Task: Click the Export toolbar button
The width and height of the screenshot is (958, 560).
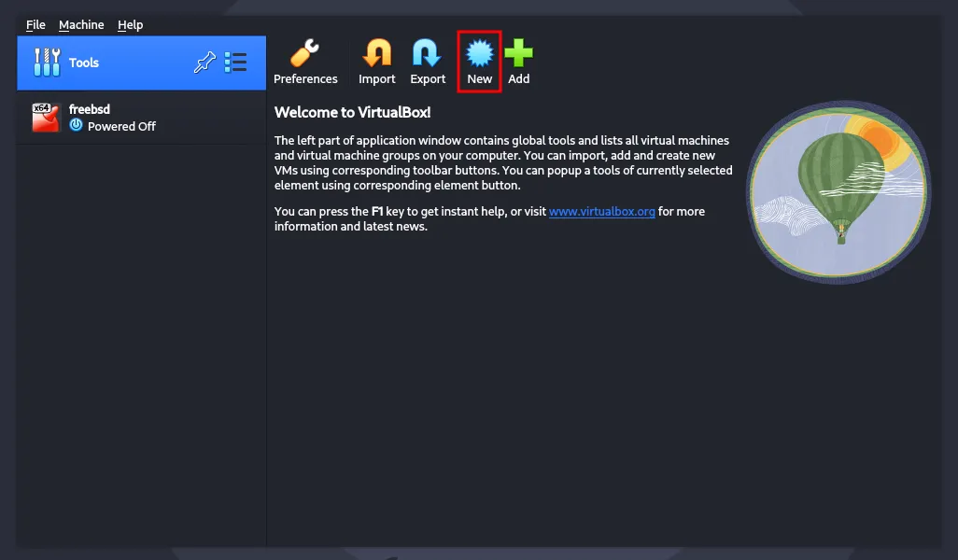Action: pyautogui.click(x=427, y=62)
